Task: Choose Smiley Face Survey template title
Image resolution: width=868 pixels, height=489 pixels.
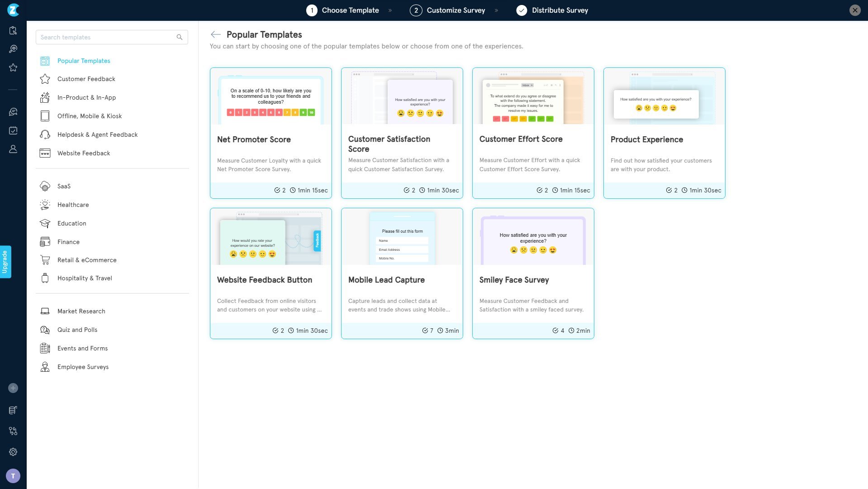Action: pos(514,280)
